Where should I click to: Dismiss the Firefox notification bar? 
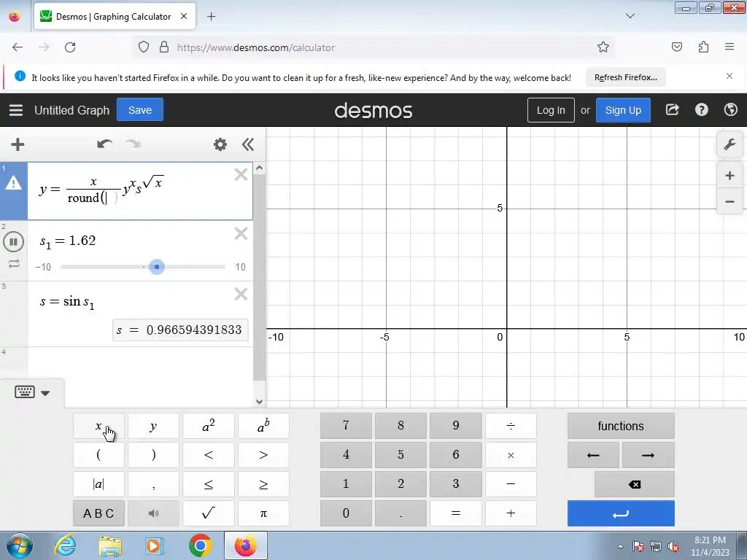(729, 76)
